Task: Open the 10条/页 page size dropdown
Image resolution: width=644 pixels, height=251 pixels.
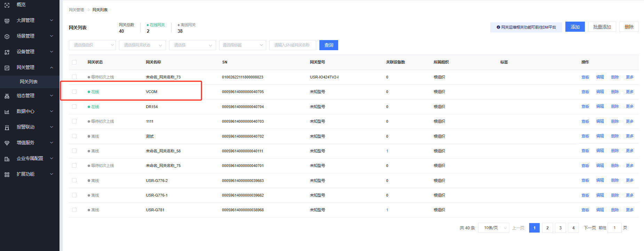Action: (x=494, y=228)
